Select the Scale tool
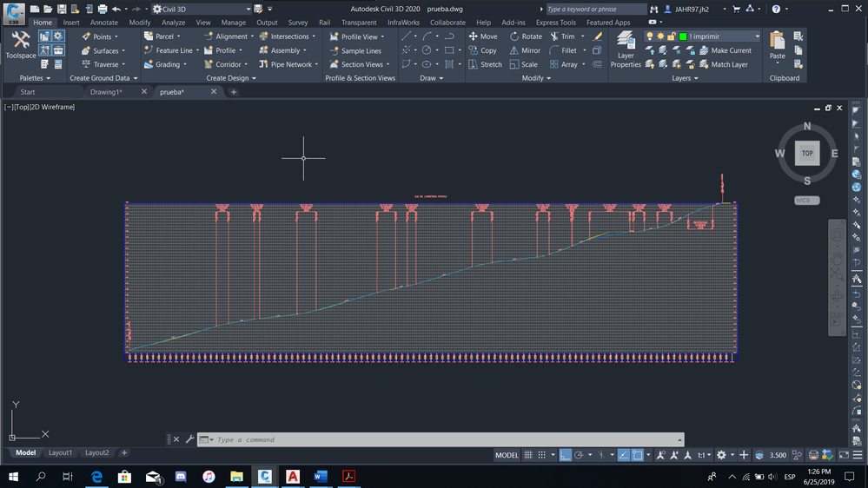 click(523, 64)
